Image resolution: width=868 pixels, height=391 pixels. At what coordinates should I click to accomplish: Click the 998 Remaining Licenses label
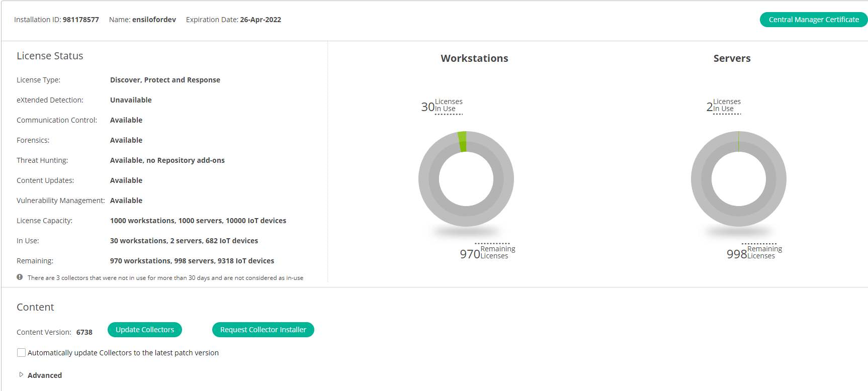(x=754, y=252)
